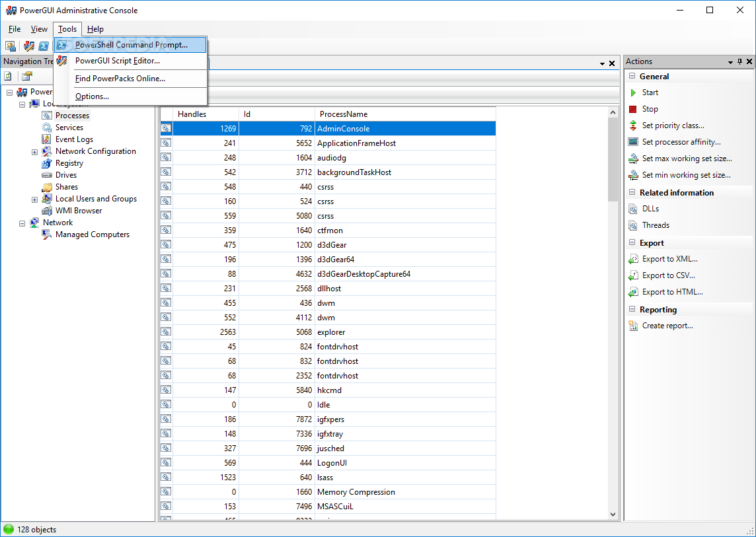Expand the Network Configuration node

(34, 152)
